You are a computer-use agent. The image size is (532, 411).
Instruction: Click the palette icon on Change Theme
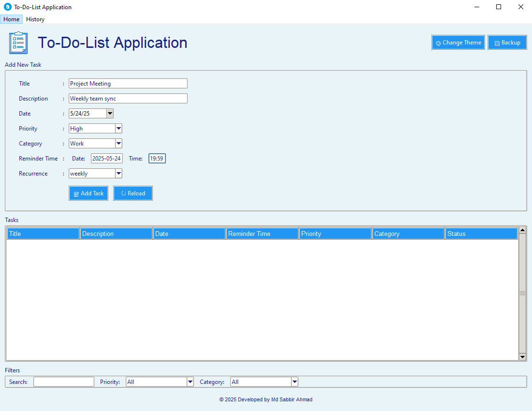point(438,42)
